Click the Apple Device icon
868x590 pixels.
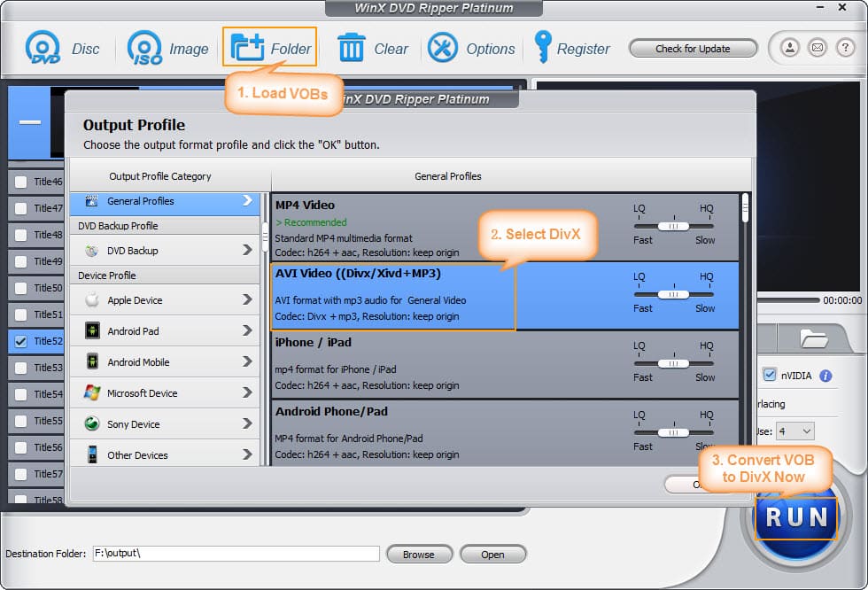pos(92,300)
